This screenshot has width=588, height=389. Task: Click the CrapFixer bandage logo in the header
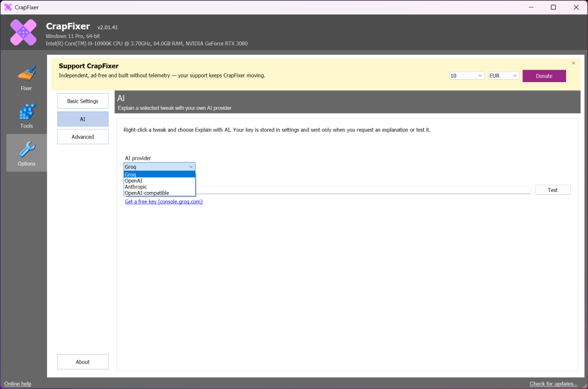23,32
